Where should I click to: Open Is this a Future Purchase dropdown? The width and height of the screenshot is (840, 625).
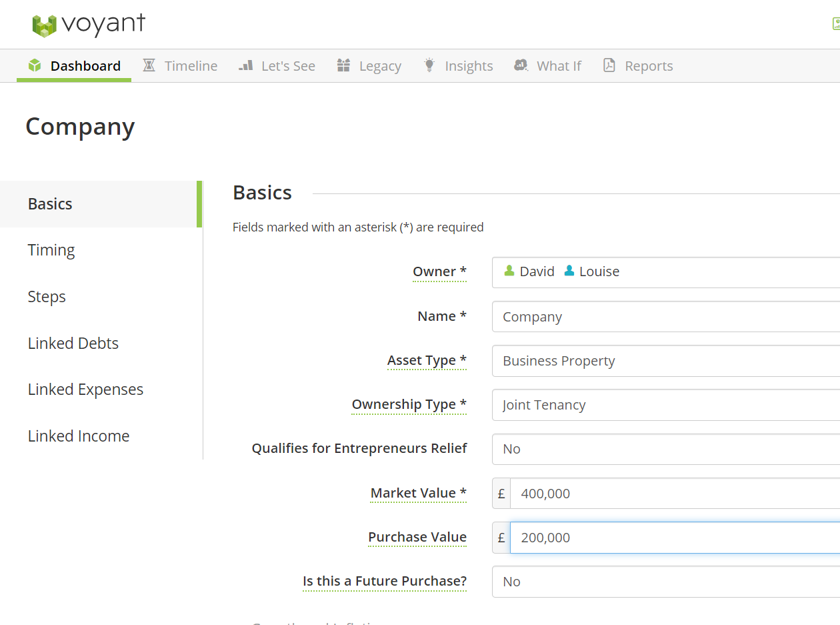(666, 582)
